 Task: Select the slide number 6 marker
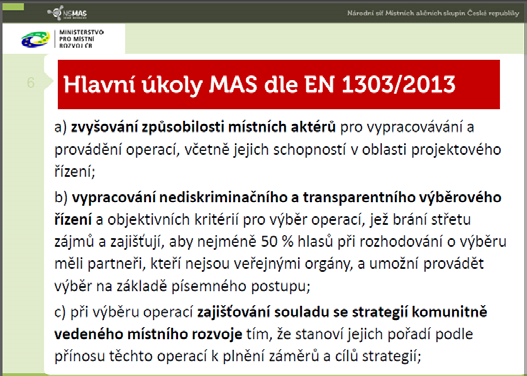pos(31,83)
